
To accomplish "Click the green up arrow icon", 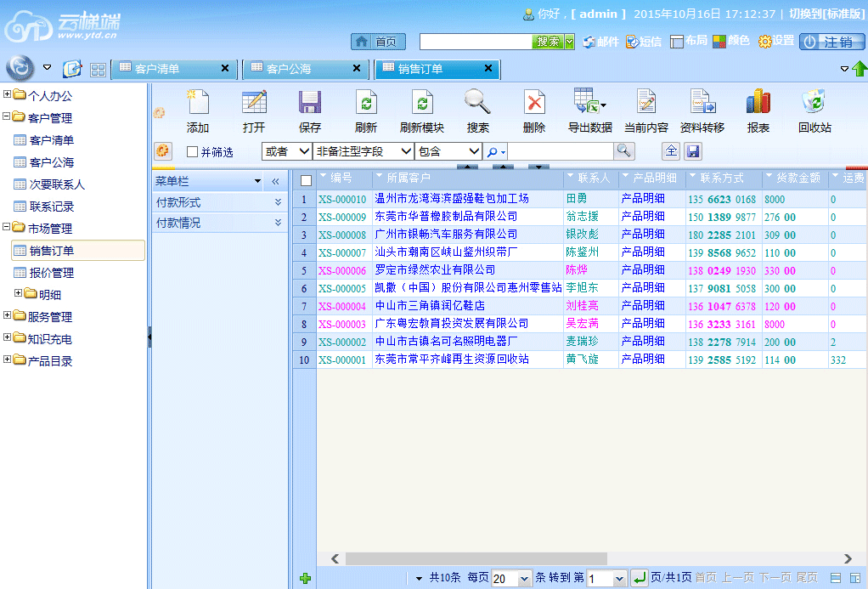I will pyautogui.click(x=860, y=69).
